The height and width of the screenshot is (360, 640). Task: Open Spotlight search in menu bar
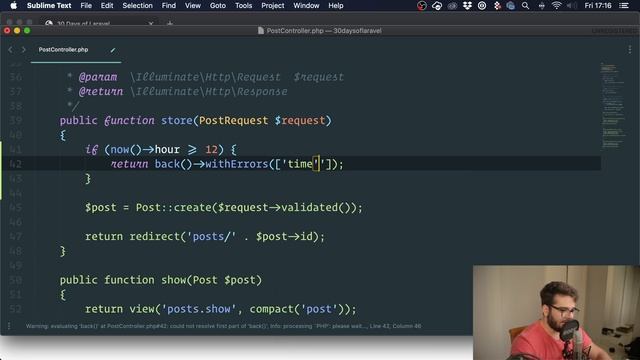point(525,6)
